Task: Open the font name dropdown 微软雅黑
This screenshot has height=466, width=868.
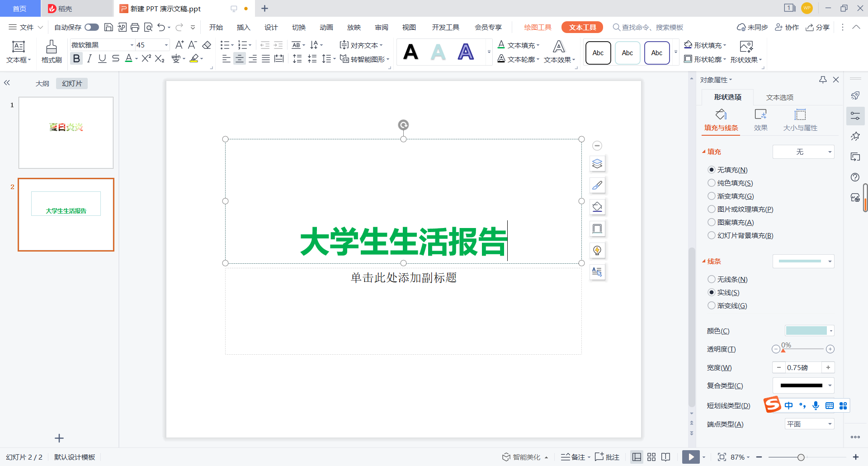Action: [x=132, y=45]
